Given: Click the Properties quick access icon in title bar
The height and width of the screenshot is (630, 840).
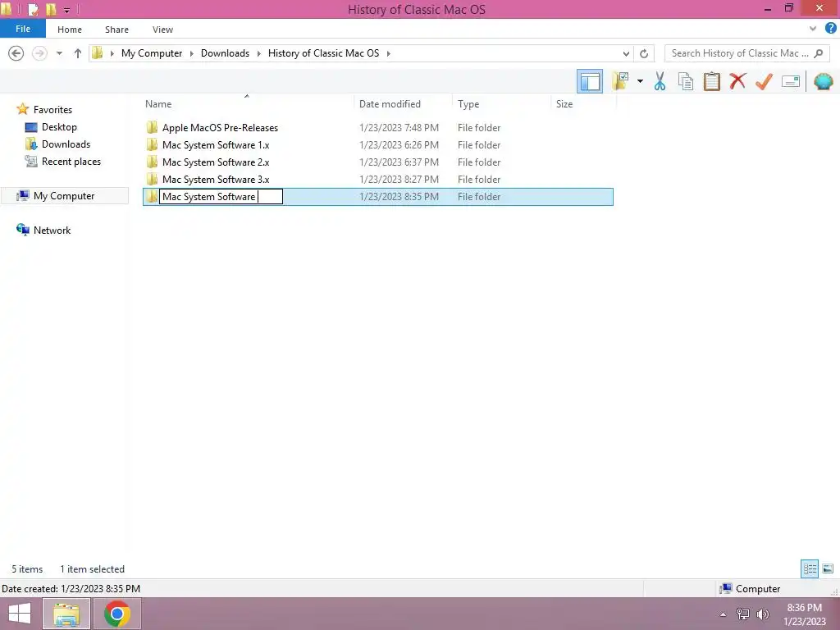Looking at the screenshot, I should coord(33,9).
